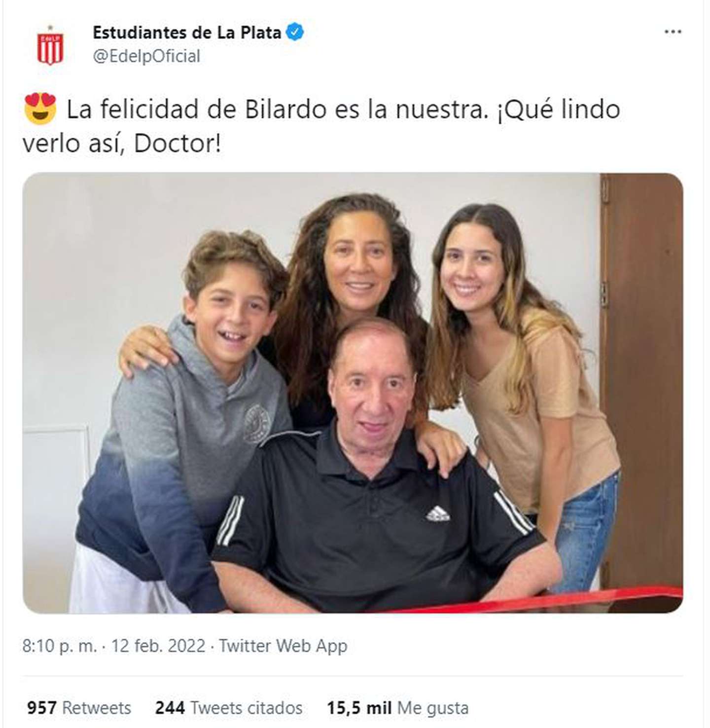Click the word 'Doctor!' in the tweet
Image resolution: width=710 pixels, height=728 pixels.
coord(177,144)
